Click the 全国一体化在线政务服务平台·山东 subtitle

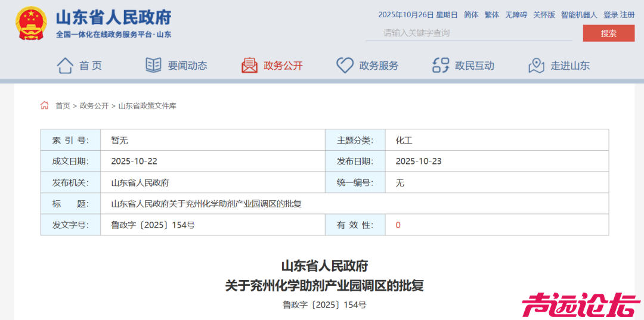click(114, 35)
